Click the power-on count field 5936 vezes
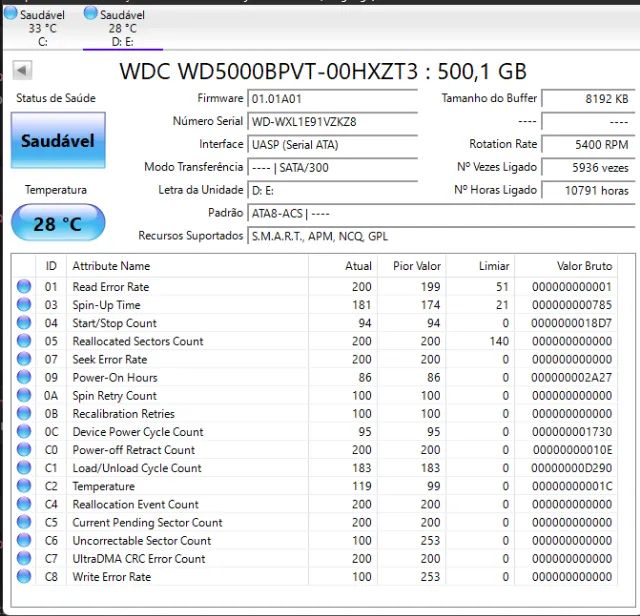 point(588,167)
